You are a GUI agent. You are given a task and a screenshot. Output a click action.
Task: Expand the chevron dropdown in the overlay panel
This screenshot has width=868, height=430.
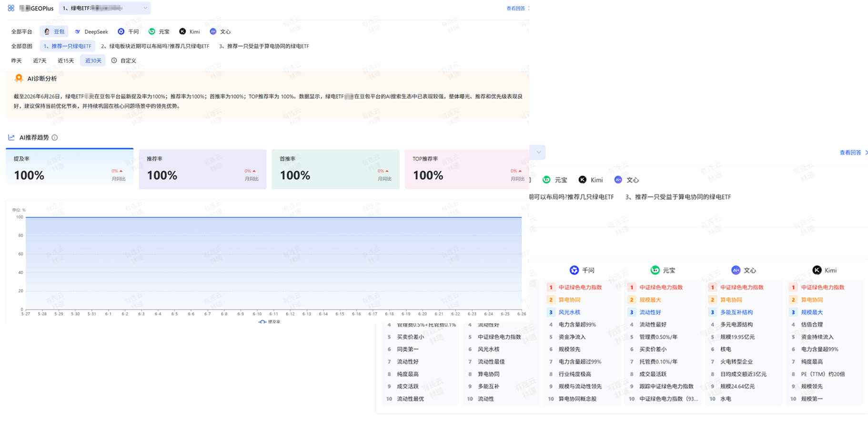tap(538, 152)
